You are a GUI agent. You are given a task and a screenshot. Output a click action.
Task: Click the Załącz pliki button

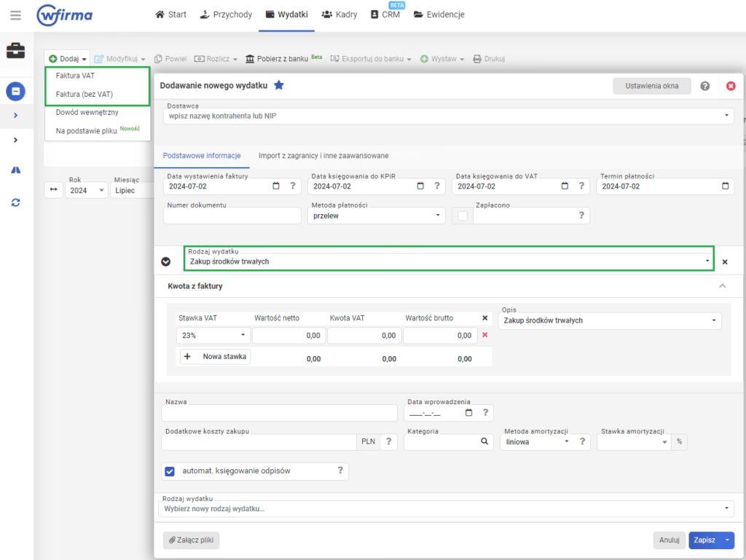[x=191, y=540]
